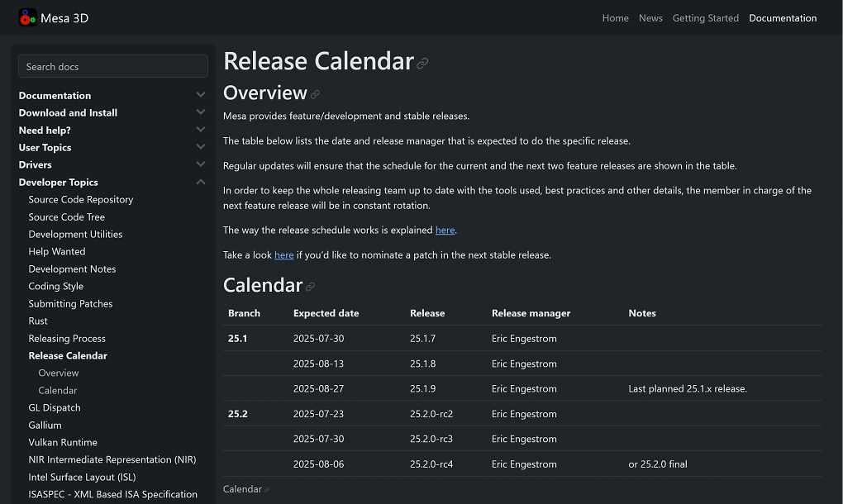Click the Overview heading permalink icon
This screenshot has width=843, height=504.
[315, 94]
